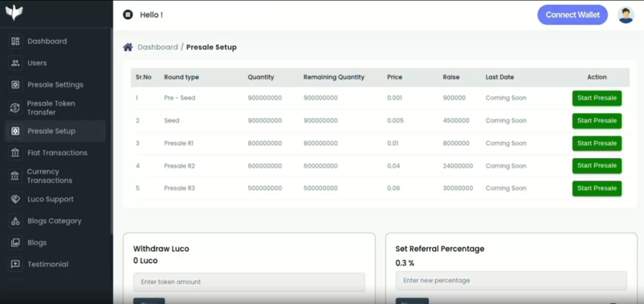Viewport: 644px width, 304px height.
Task: Select the Presale Token Transfer icon
Action: [x=16, y=108]
